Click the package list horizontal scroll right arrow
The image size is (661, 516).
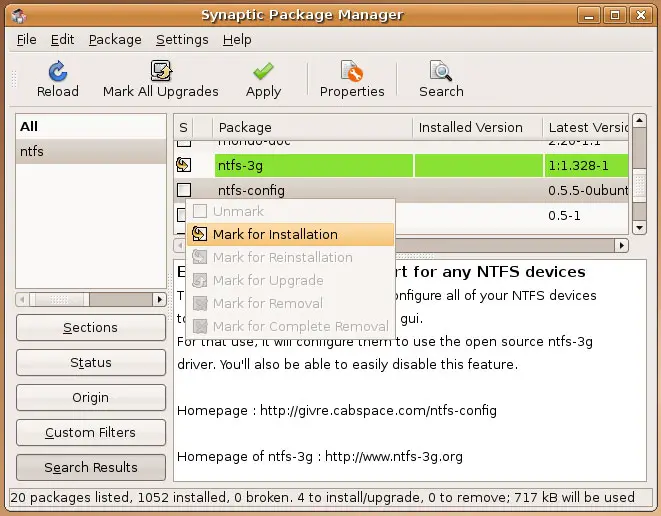[x=621, y=245]
